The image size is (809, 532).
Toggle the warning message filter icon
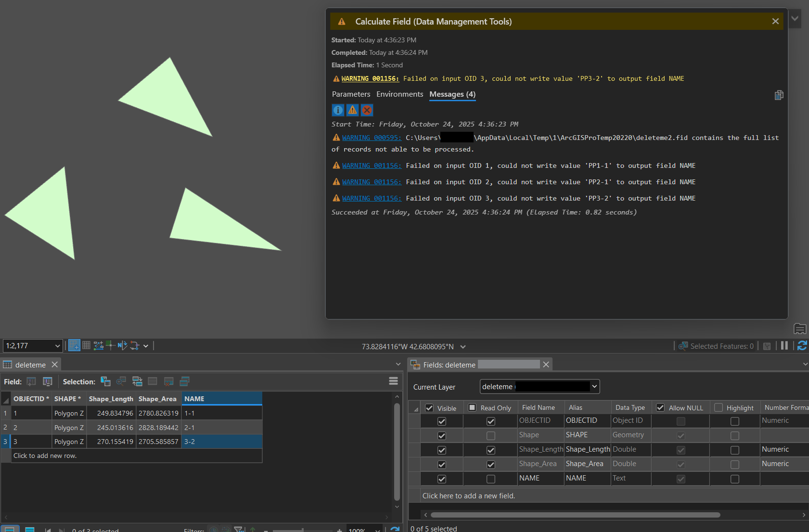pyautogui.click(x=352, y=110)
